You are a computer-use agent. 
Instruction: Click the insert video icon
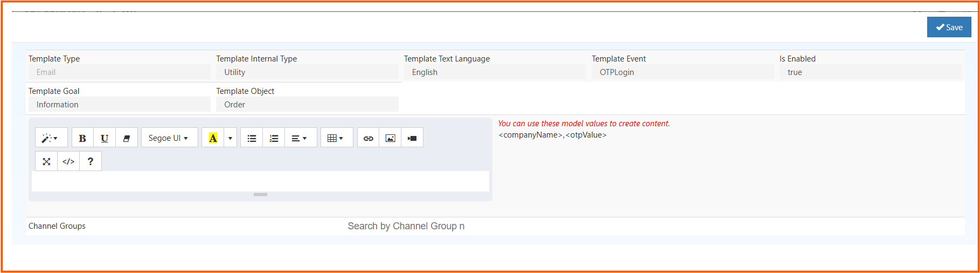coord(412,138)
